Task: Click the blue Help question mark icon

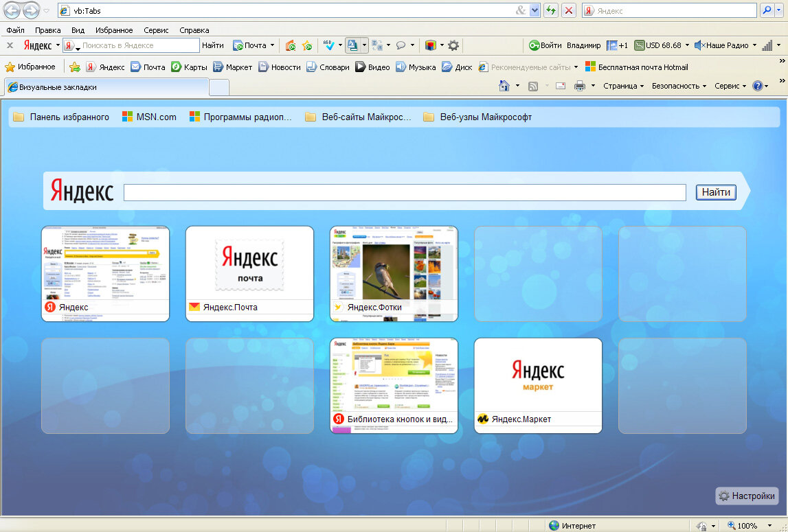Action: (x=758, y=86)
